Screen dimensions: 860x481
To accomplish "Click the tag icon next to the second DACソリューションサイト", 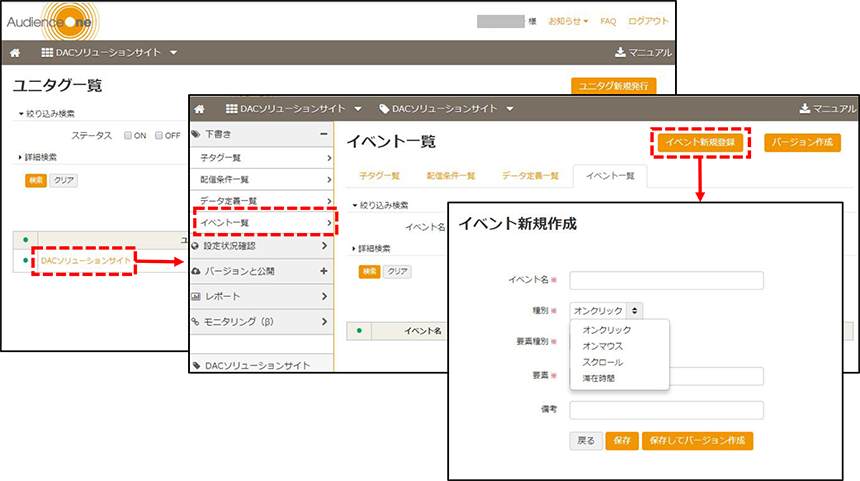I will pos(384,109).
